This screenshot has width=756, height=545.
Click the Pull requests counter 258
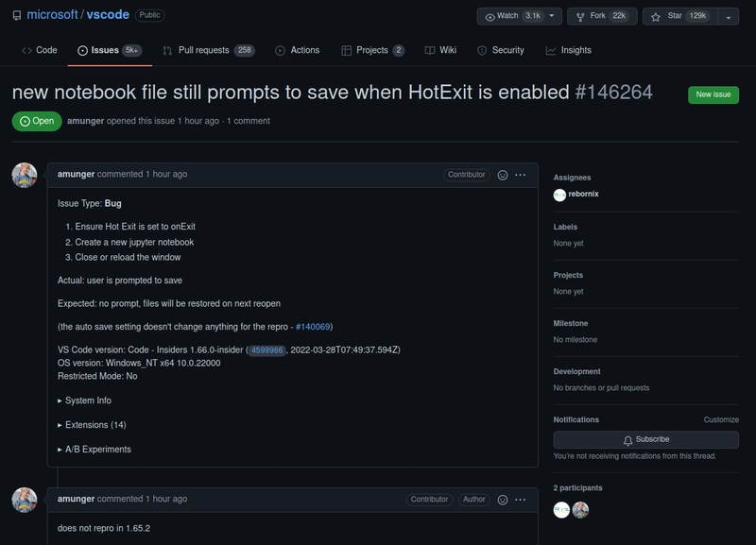[245, 50]
